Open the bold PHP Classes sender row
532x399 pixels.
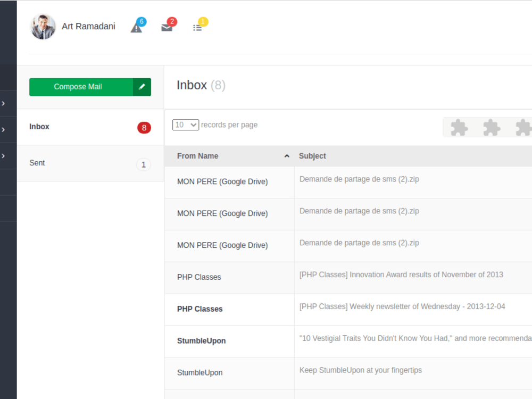[200, 309]
